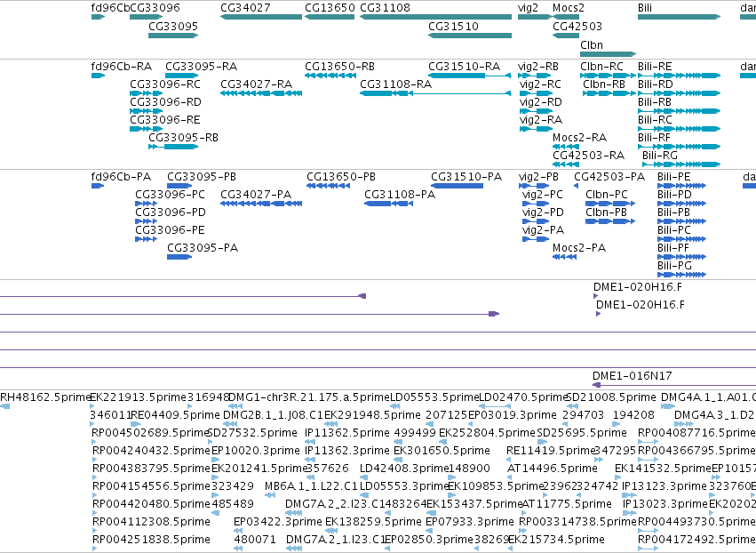Viewport: 756px width, 553px height.
Task: Click the fd96Cb-PA protein label
Action: pos(121,177)
